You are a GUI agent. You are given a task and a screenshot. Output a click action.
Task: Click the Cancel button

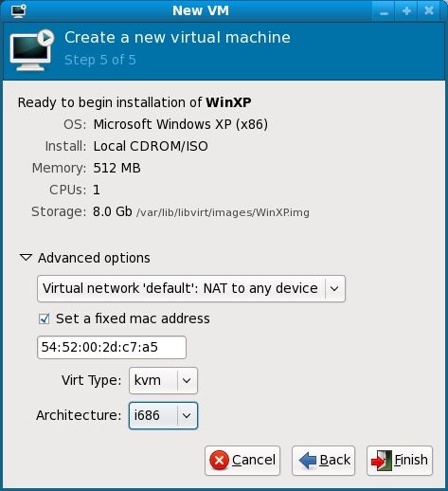pyautogui.click(x=242, y=461)
